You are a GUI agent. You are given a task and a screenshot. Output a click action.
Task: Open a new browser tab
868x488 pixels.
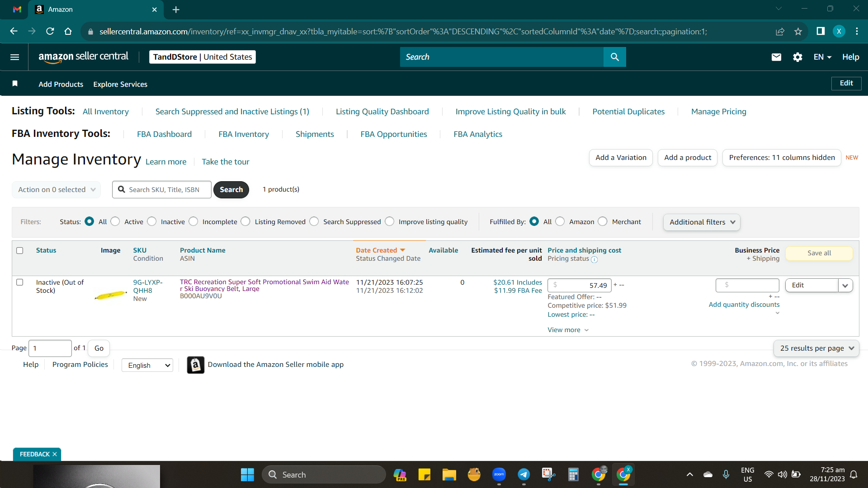click(176, 9)
